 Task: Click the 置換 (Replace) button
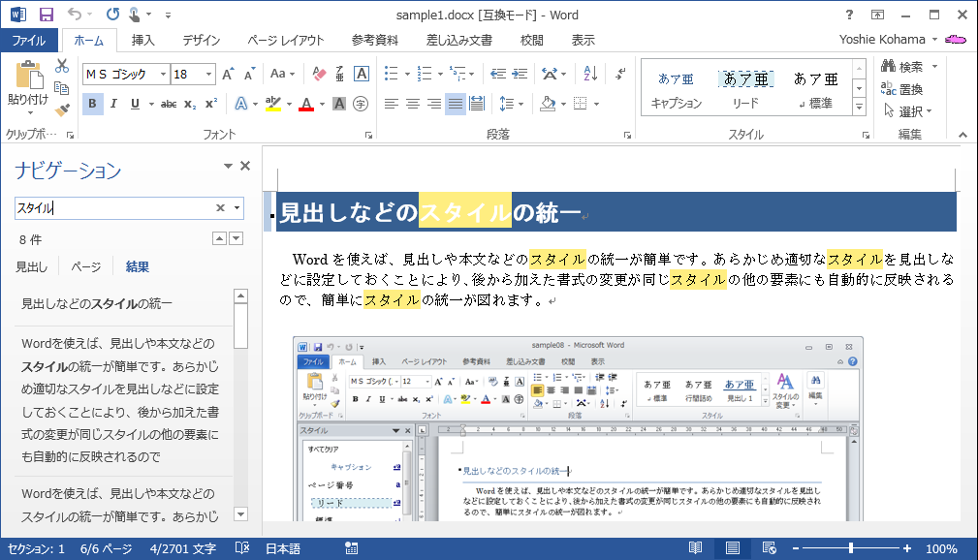pyautogui.click(x=901, y=89)
